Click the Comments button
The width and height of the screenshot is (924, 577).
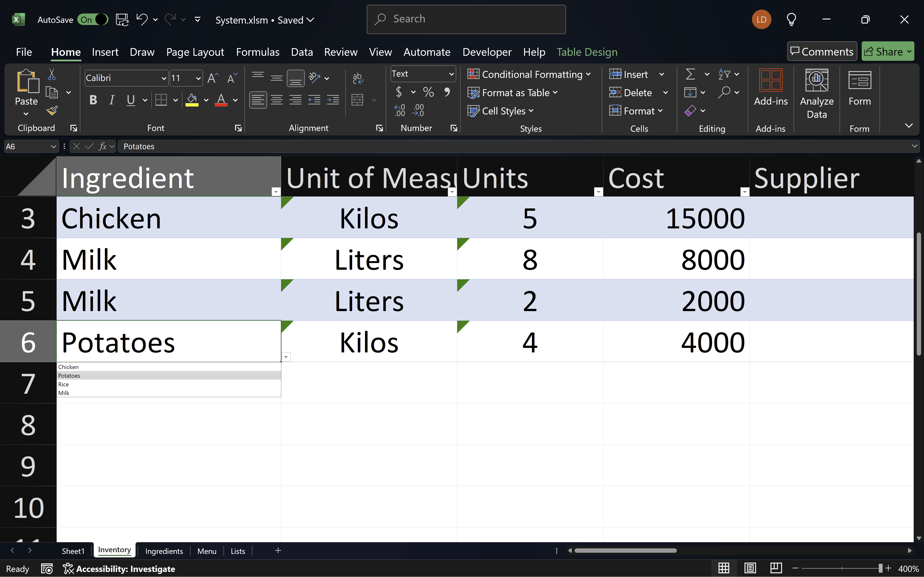tap(822, 51)
